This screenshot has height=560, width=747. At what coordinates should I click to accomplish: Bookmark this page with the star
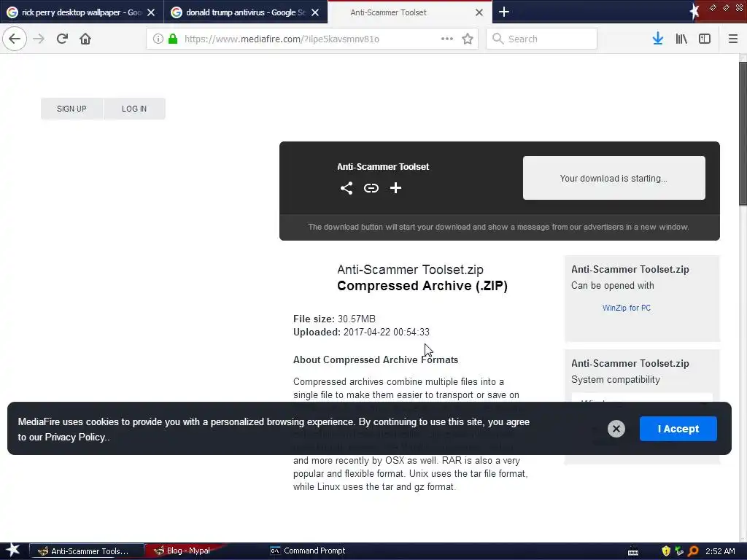click(468, 39)
